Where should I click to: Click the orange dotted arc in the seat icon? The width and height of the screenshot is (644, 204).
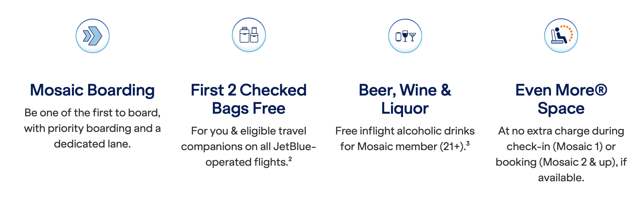coord(569,32)
